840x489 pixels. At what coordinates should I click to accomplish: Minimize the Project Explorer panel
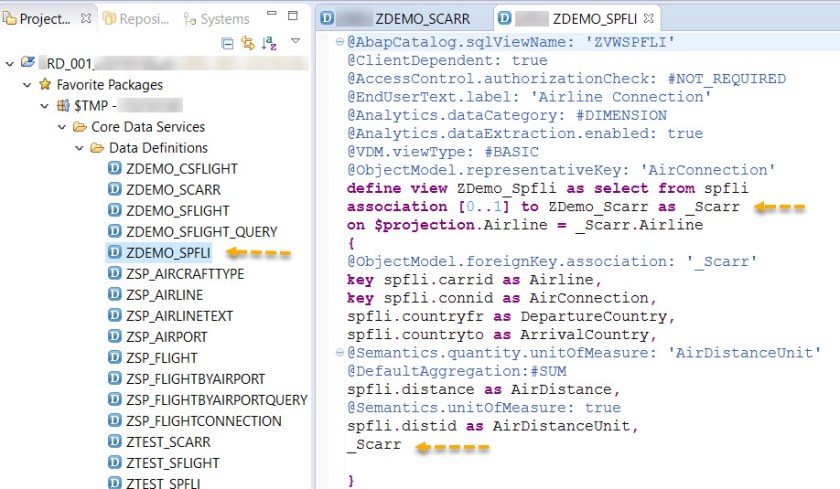coord(272,13)
